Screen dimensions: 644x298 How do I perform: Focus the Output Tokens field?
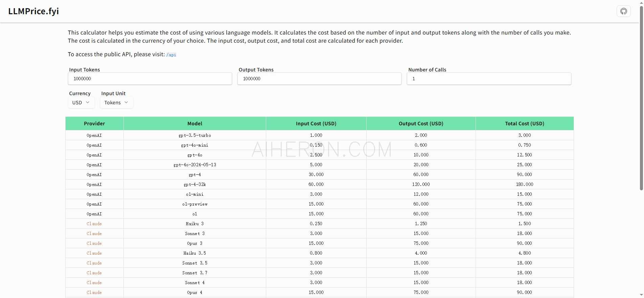[319, 79]
